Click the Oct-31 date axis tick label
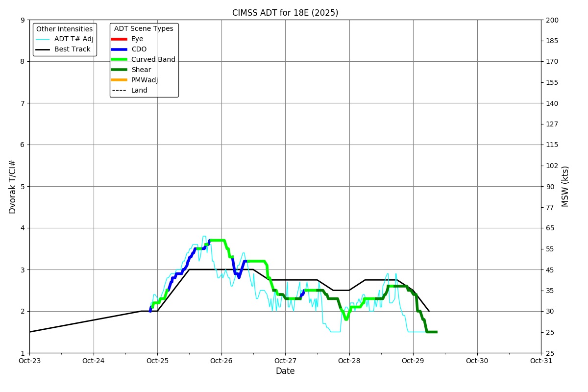 pyautogui.click(x=541, y=361)
